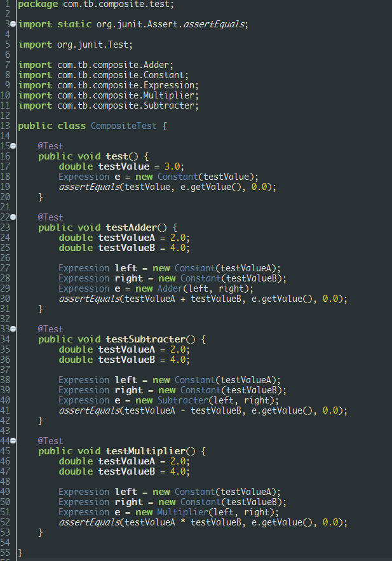Click the plus operator expression on line 30
392x561 pixels.
tap(183, 299)
